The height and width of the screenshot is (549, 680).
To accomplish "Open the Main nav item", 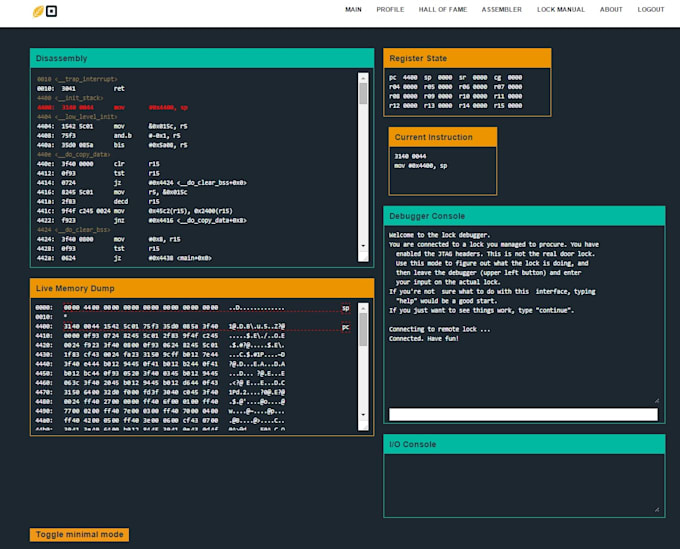I will tap(353, 9).
